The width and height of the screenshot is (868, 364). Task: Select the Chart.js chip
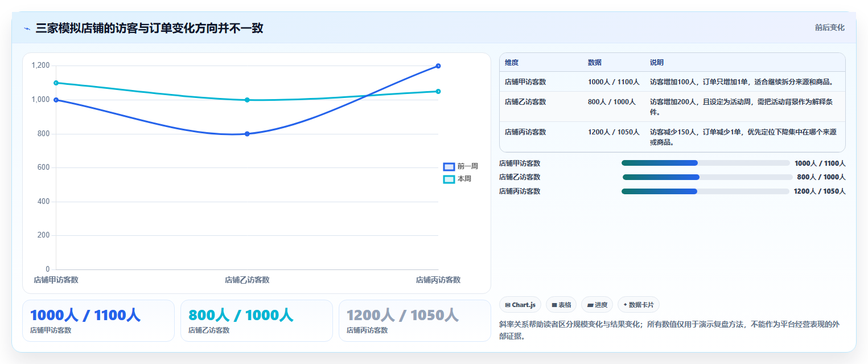coord(520,305)
